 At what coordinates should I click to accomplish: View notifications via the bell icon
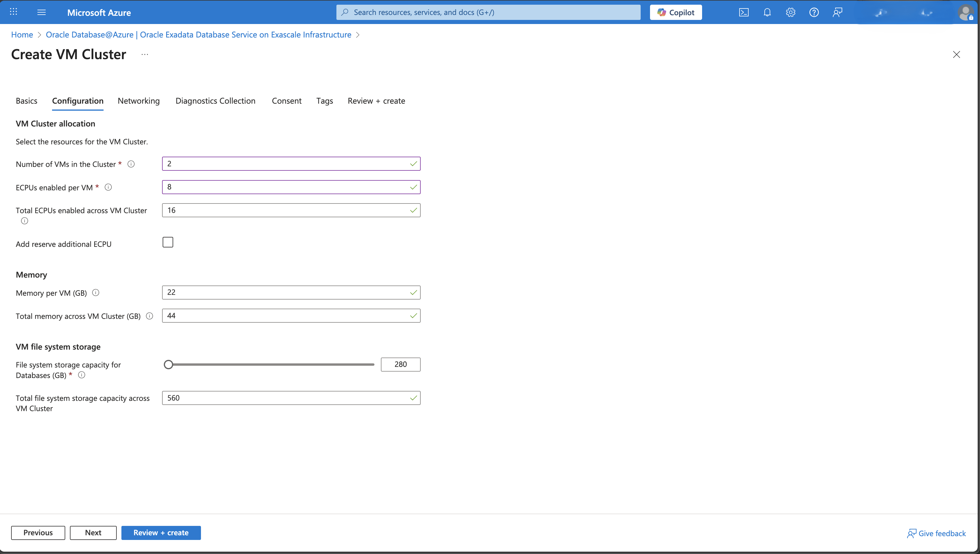coord(767,12)
